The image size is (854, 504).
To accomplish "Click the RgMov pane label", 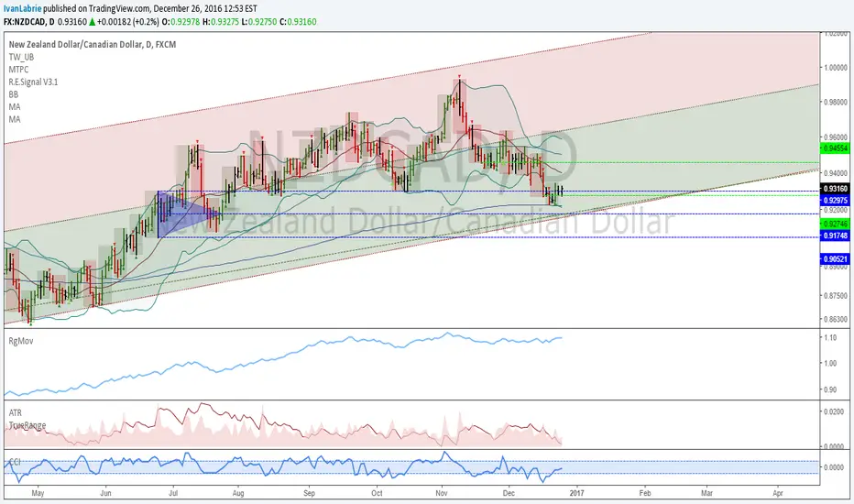I will [x=21, y=341].
